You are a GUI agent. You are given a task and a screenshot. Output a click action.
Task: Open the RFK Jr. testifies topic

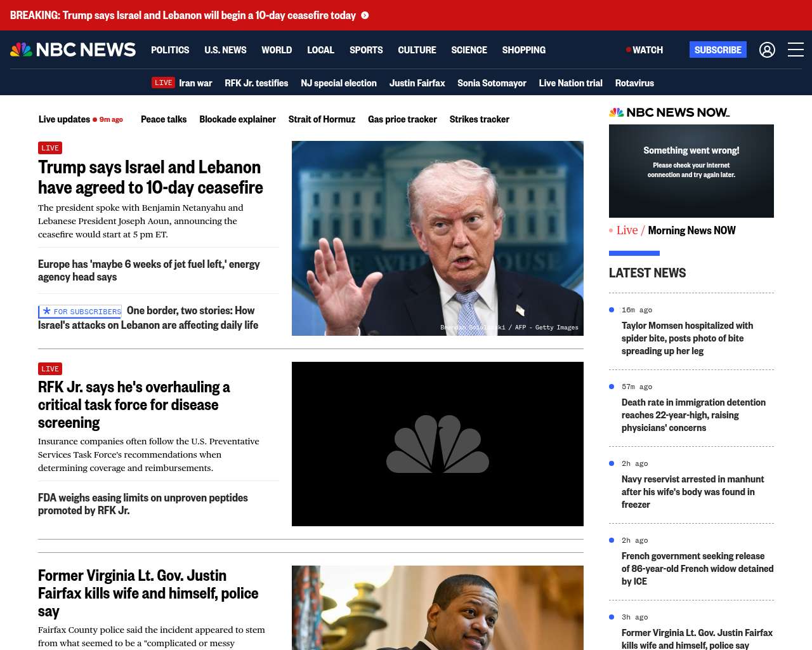point(256,83)
